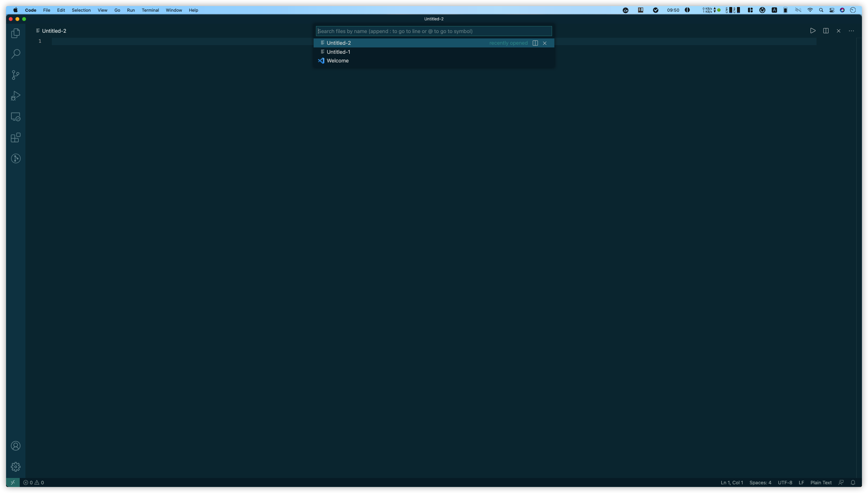Open Untitled-2 result to the side

coord(535,43)
